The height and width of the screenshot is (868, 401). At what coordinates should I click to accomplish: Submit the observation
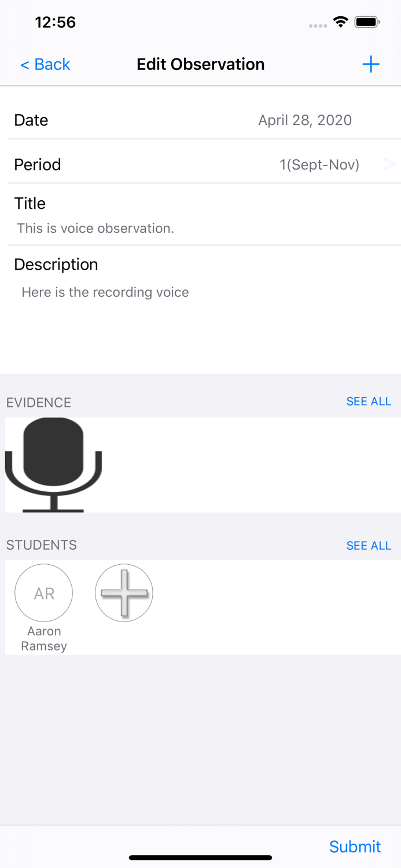click(355, 847)
